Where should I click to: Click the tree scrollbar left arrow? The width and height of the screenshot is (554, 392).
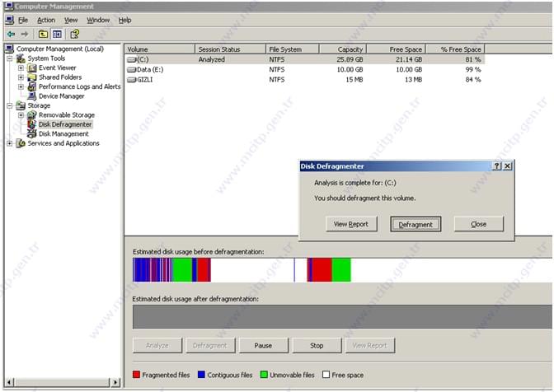click(x=10, y=382)
